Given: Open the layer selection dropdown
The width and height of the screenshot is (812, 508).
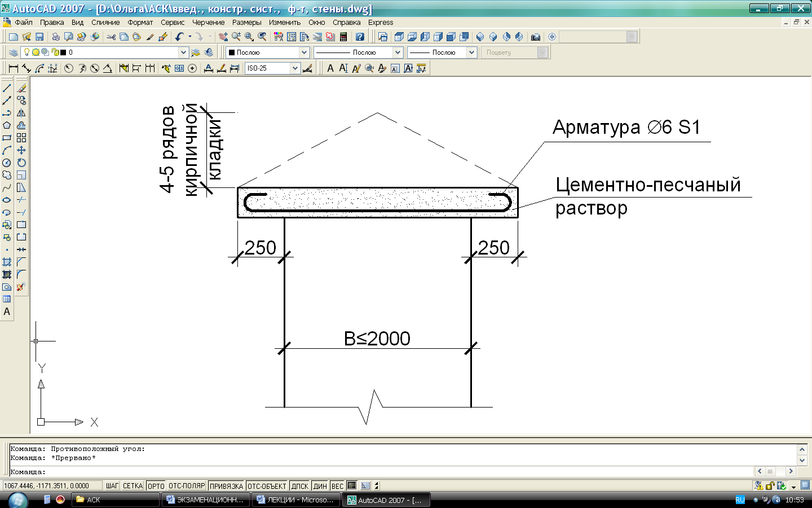Looking at the screenshot, I should pos(183,52).
